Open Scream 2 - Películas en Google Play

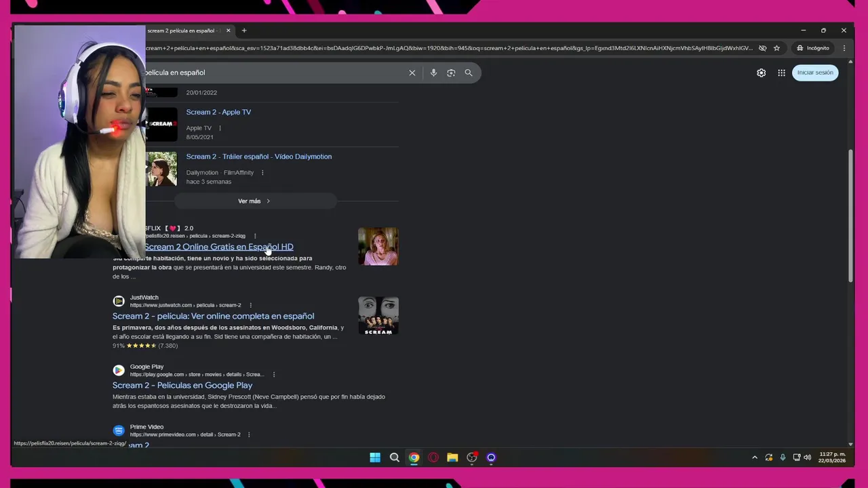182,385
